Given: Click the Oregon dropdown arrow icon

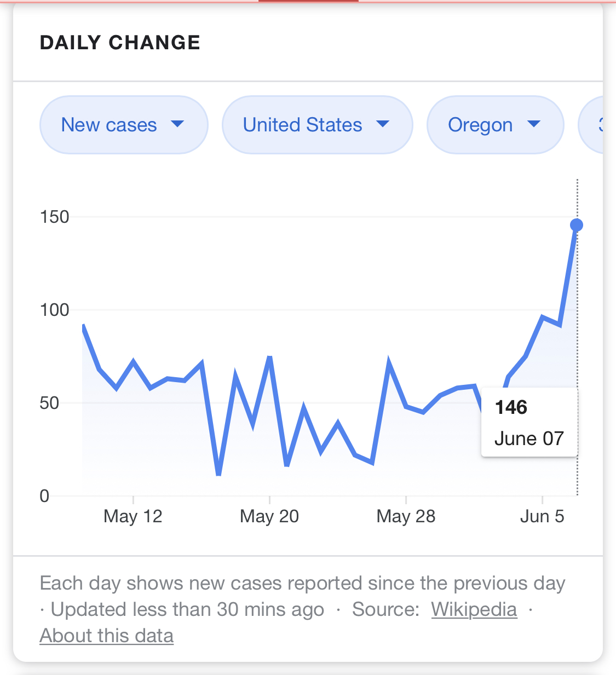Looking at the screenshot, I should pos(533,124).
